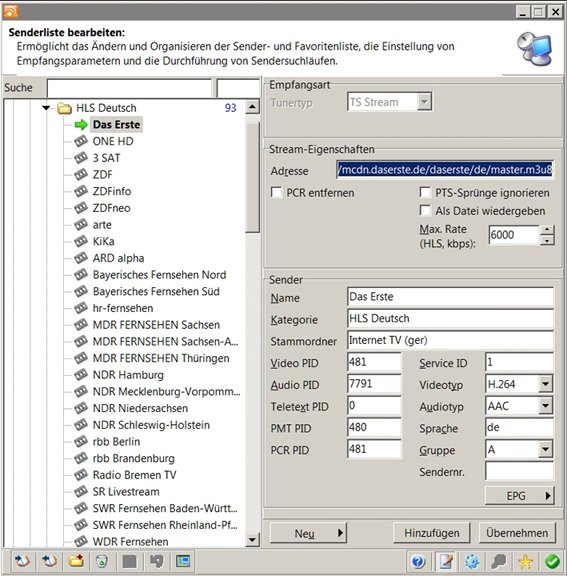The width and height of the screenshot is (567, 576).
Task: Click the Service ID field
Action: pos(519,362)
